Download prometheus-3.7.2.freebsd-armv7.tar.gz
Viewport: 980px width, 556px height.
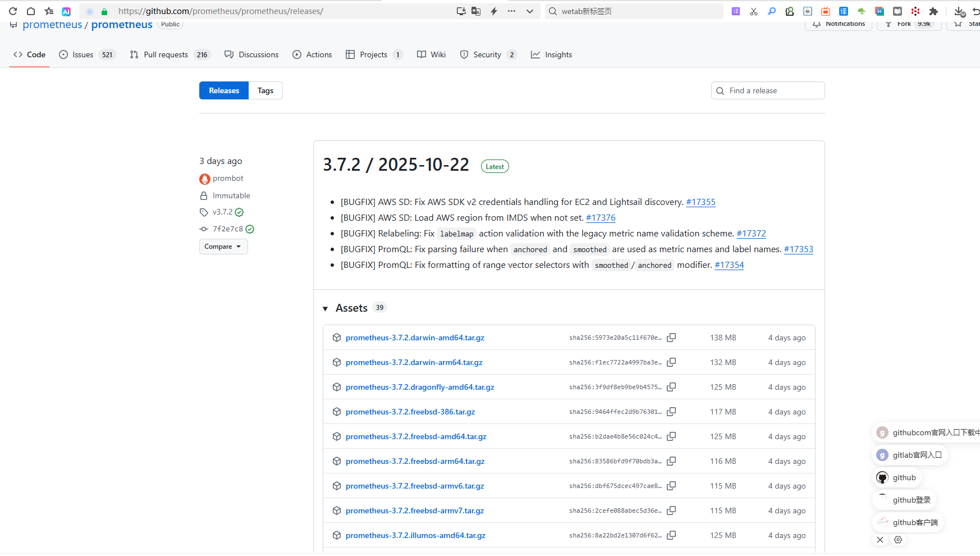[x=415, y=511]
